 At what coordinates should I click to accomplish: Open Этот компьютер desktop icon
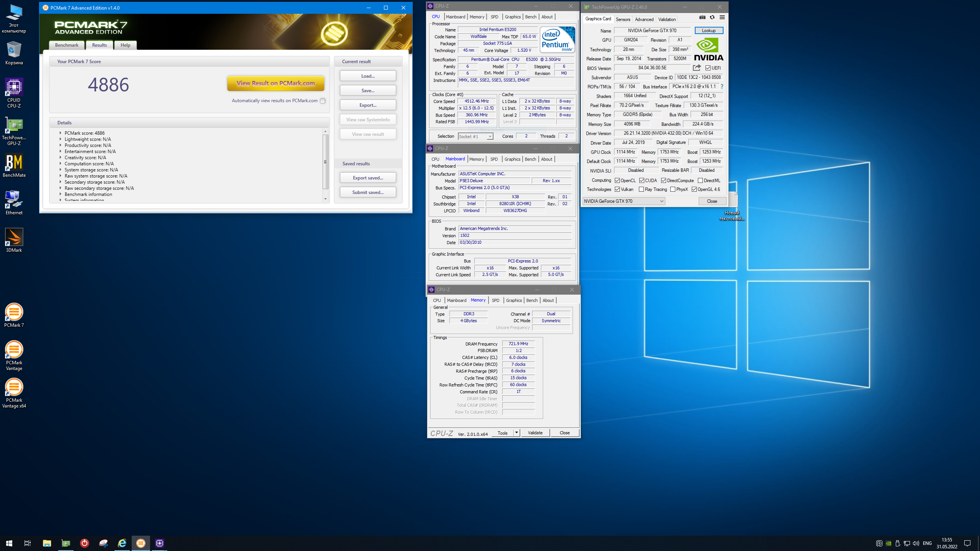[x=14, y=18]
